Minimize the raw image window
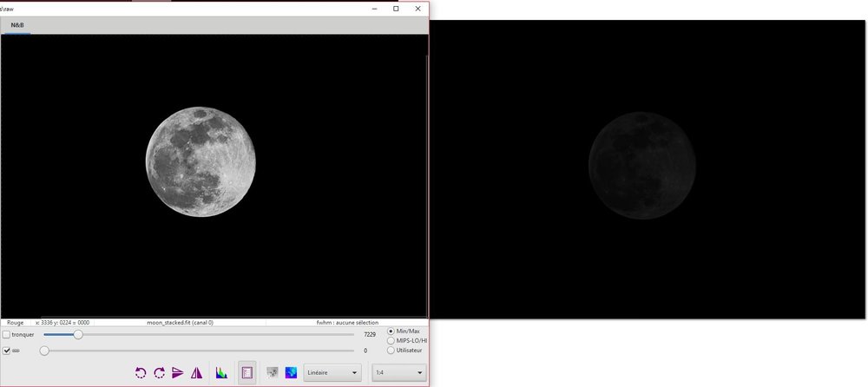 click(375, 9)
